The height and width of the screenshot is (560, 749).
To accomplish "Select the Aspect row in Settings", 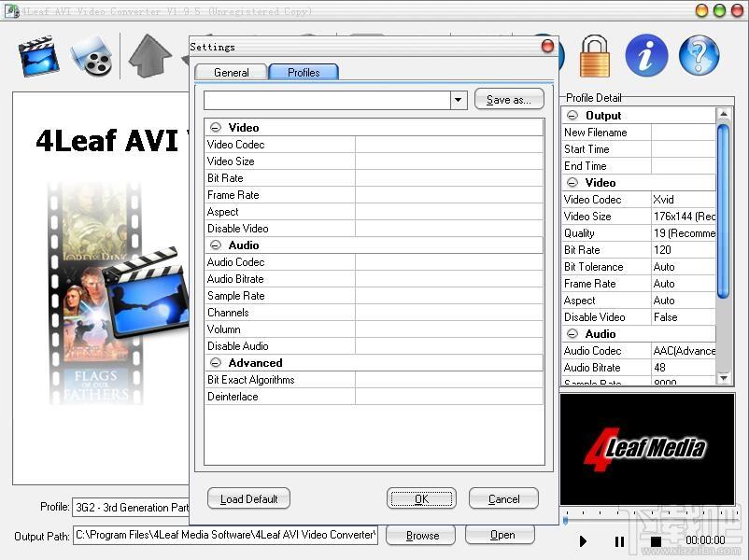I will coord(374,212).
